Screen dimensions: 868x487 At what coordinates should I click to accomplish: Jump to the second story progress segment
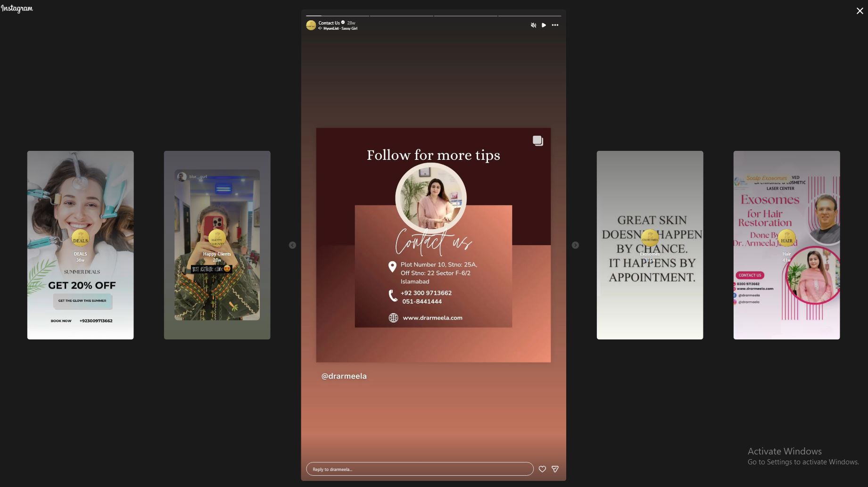click(401, 16)
